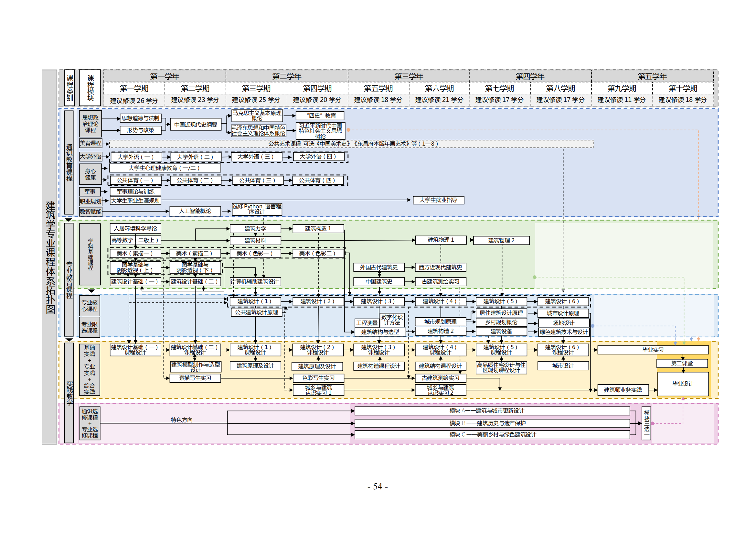Click the 人工智能概论 box
Screen dimensions: 756x535
coord(195,211)
